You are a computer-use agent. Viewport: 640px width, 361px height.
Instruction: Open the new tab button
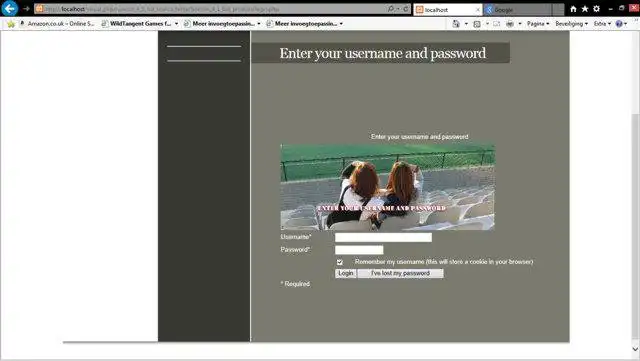tap(558, 9)
